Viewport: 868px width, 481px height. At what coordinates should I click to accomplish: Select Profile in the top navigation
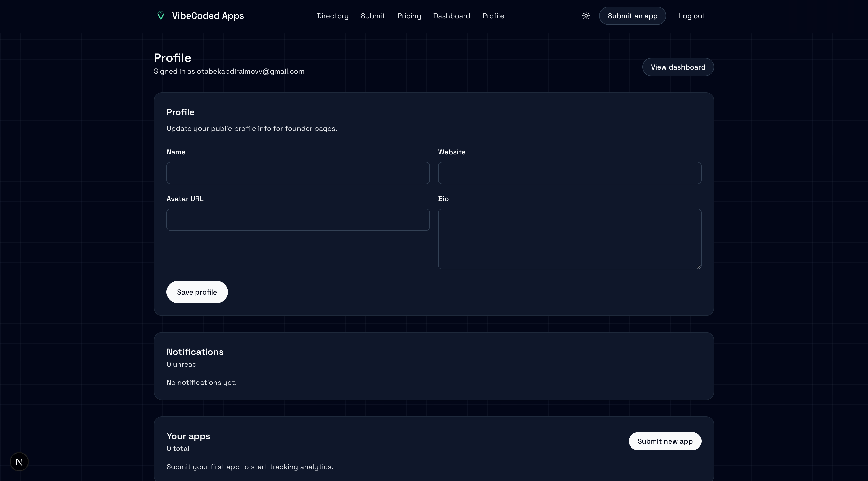point(493,16)
